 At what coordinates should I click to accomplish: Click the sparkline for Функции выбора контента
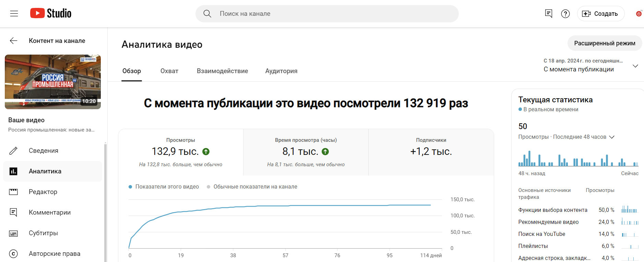(630, 209)
